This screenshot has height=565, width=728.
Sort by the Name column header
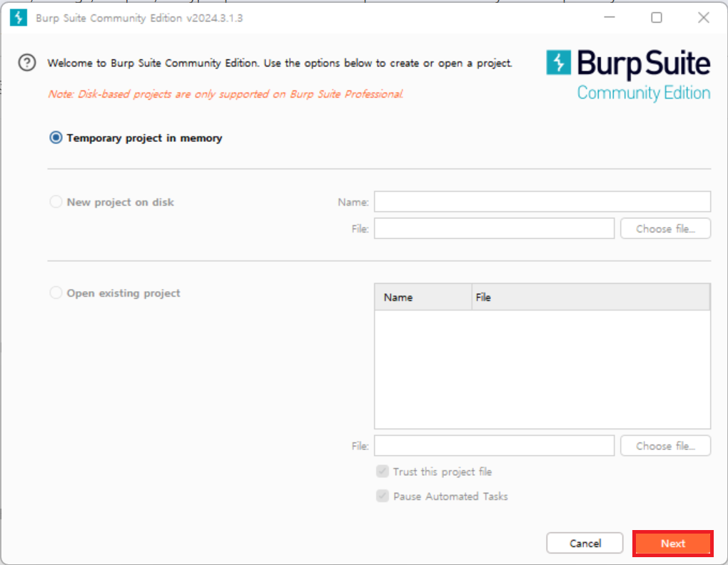click(x=423, y=297)
